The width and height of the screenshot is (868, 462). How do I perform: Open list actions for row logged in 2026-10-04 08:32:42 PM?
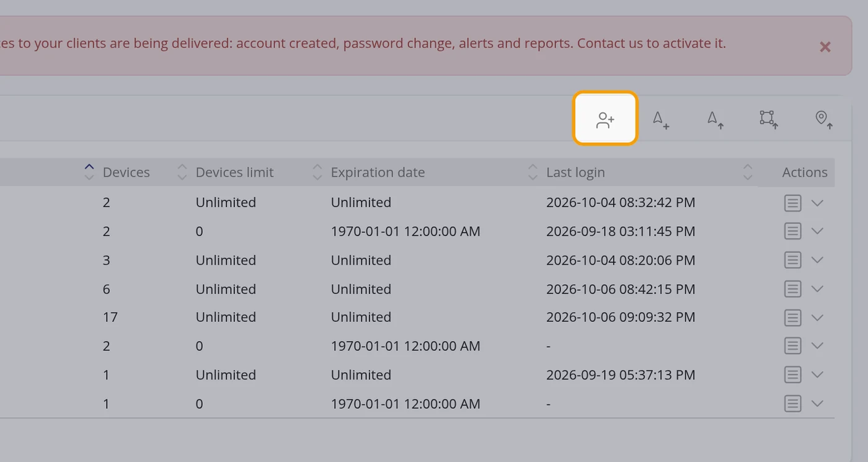(x=793, y=203)
